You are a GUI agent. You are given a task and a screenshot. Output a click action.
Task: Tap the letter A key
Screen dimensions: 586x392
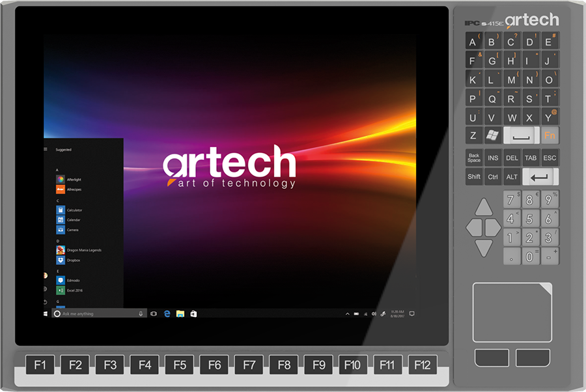click(474, 41)
